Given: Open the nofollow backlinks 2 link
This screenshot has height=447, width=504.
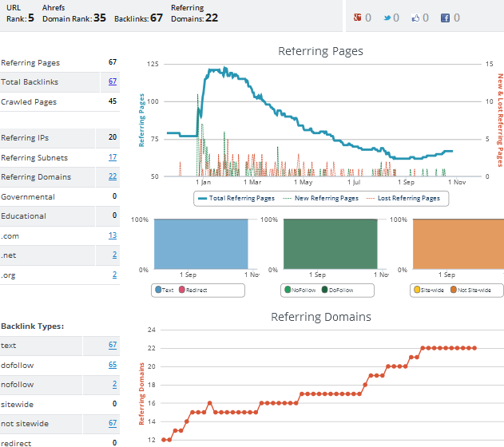Looking at the screenshot, I should pos(114,384).
